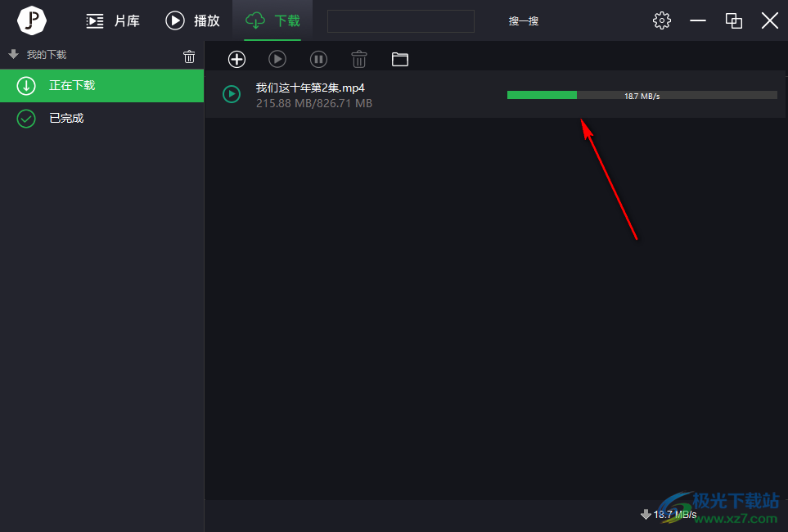Clear my downloads with sidebar trash icon
Screen dimensions: 788x532
(189, 56)
